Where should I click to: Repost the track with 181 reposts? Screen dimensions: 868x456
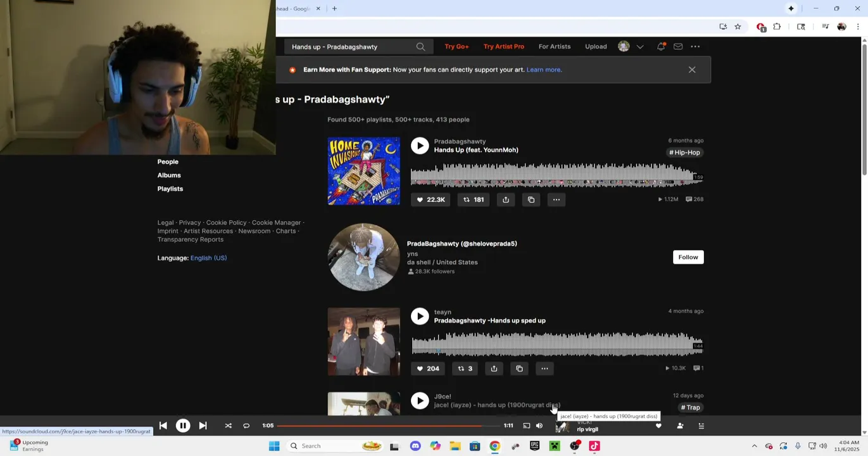tap(474, 199)
